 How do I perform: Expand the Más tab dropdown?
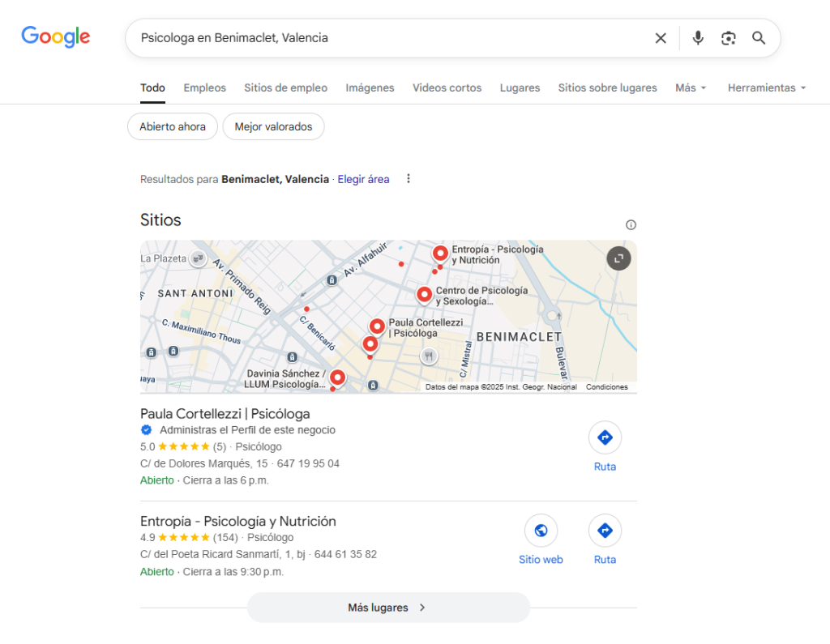[x=691, y=87]
